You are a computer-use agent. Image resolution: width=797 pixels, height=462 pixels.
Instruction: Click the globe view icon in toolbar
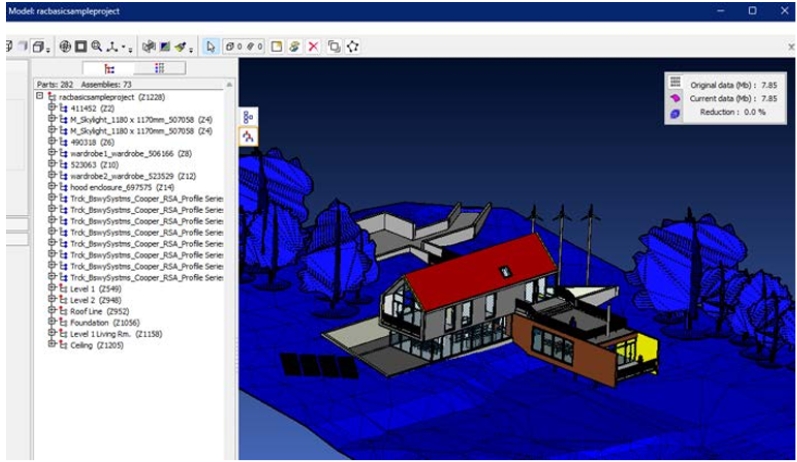coord(65,46)
